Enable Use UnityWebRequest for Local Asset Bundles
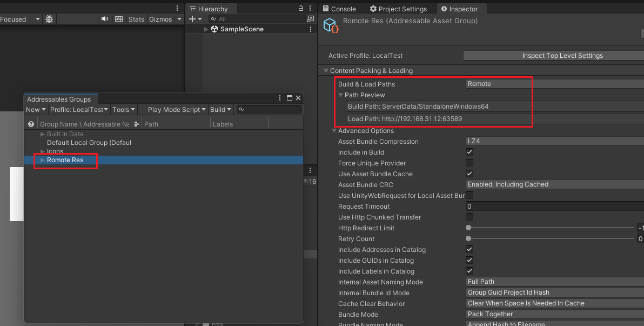The width and height of the screenshot is (644, 326). pyautogui.click(x=469, y=195)
